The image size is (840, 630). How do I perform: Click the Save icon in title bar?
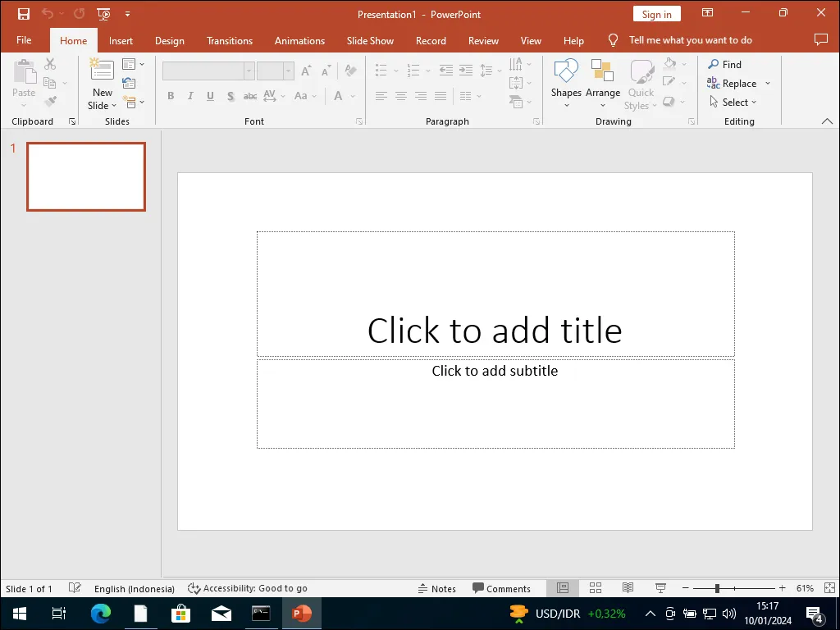click(24, 14)
